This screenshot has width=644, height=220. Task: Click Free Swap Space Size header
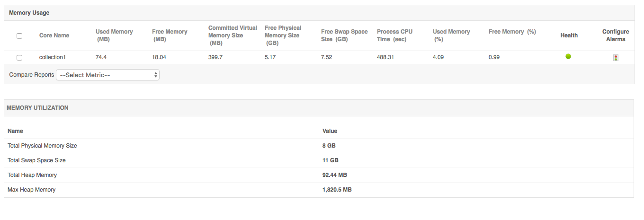pos(344,35)
